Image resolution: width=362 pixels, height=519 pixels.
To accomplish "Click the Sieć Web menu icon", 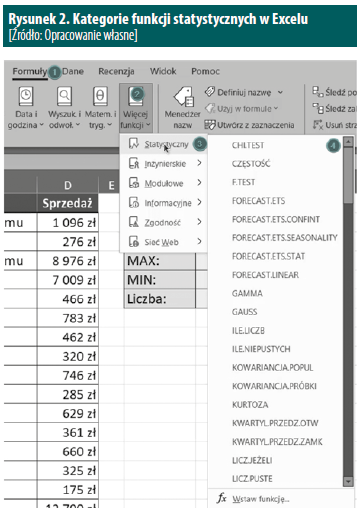I will [x=134, y=242].
